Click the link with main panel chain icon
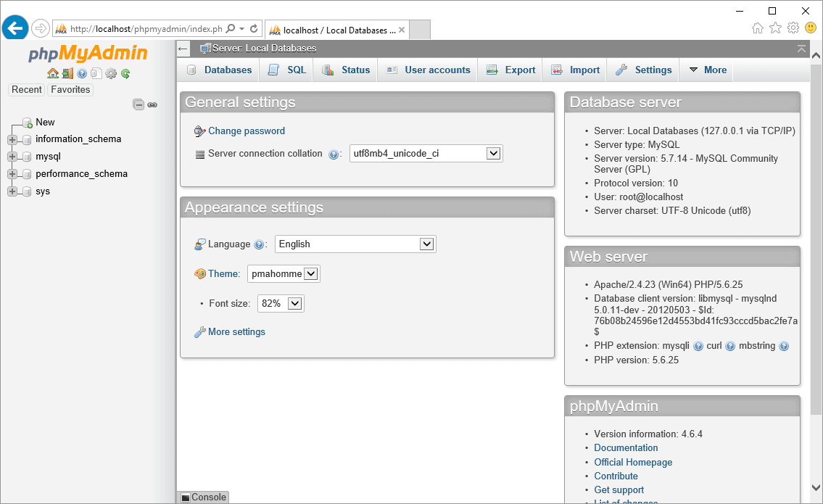The width and height of the screenshot is (823, 504). point(152,104)
